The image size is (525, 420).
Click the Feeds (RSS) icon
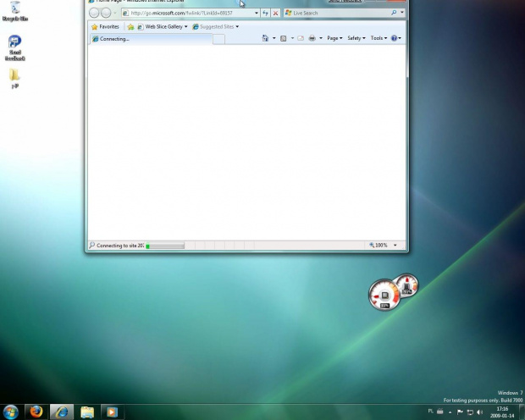pos(284,38)
